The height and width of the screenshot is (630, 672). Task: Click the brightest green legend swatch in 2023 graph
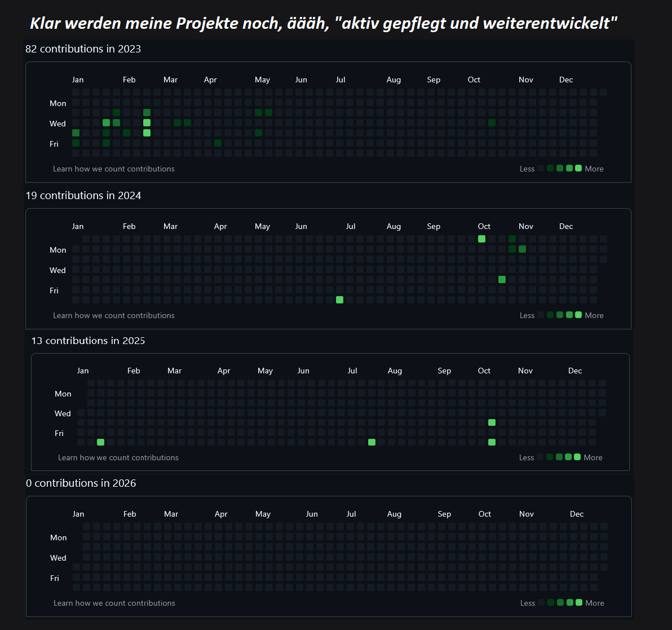[x=578, y=168]
